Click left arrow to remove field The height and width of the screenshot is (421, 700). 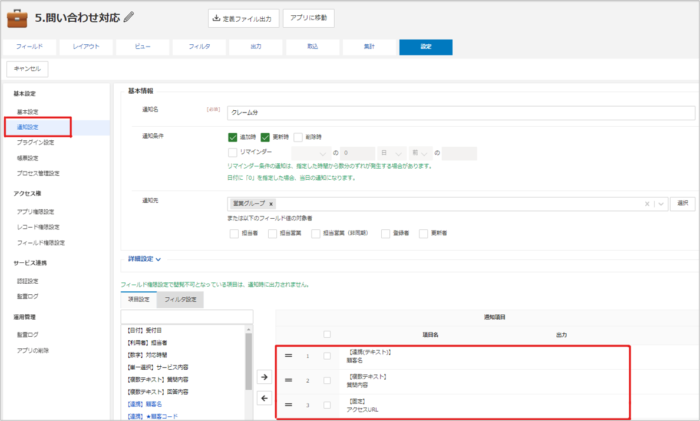click(x=264, y=398)
